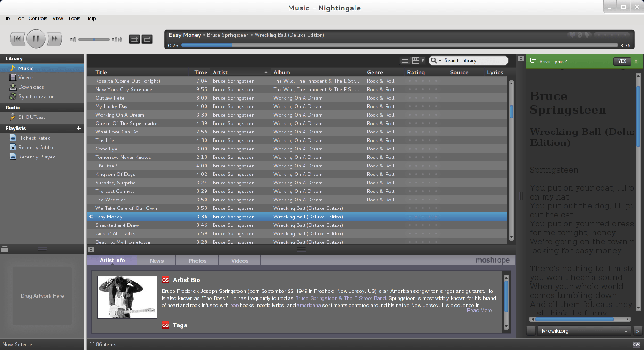
Task: Set star rating in player display
Action: 612,35
